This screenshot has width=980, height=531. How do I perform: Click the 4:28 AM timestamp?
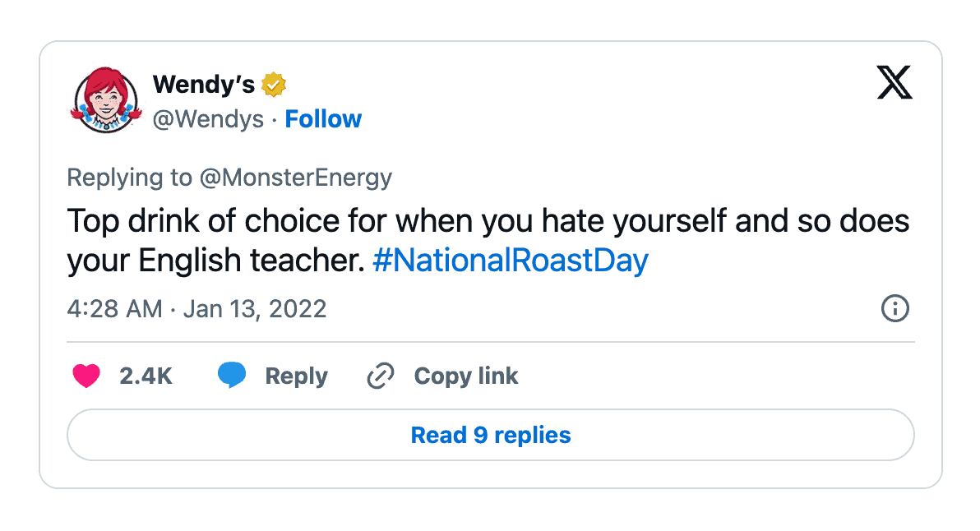pos(114,308)
